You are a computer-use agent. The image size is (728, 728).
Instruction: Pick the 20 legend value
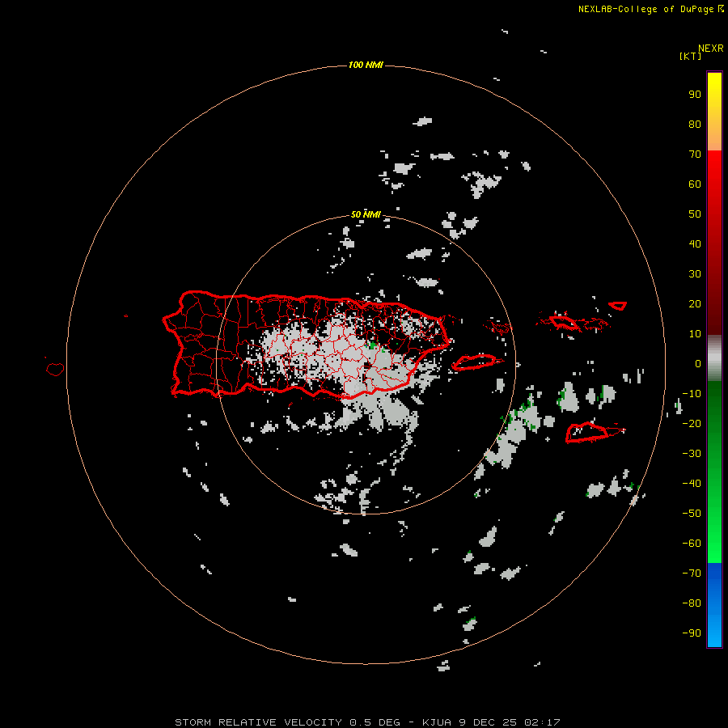click(695, 304)
